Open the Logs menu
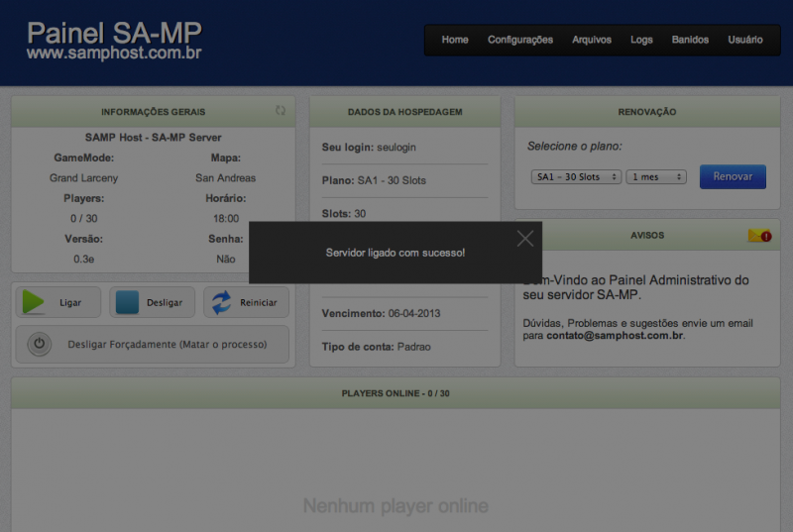The height and width of the screenshot is (532, 793). point(641,40)
